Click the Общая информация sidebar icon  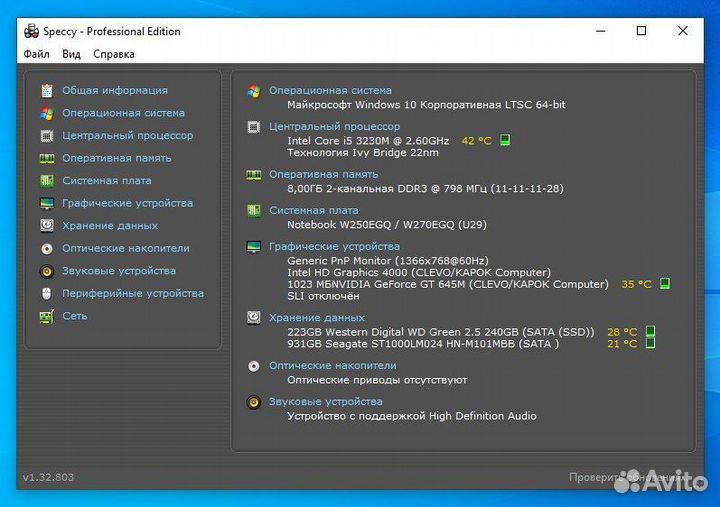47,90
